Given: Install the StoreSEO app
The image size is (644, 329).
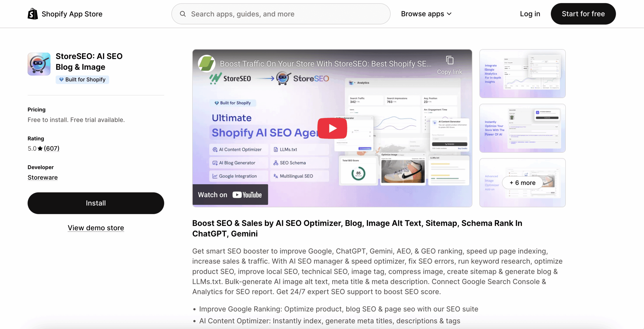Looking at the screenshot, I should coord(96,203).
